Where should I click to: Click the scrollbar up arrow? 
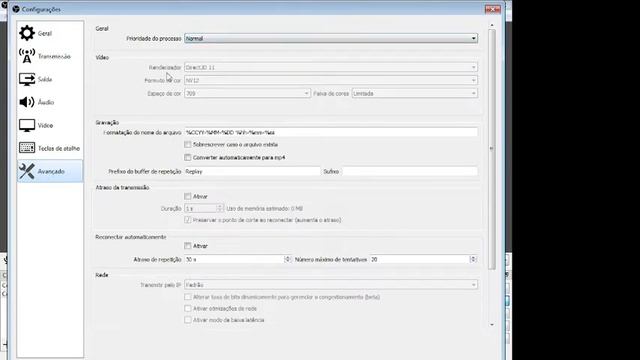tap(492, 25)
